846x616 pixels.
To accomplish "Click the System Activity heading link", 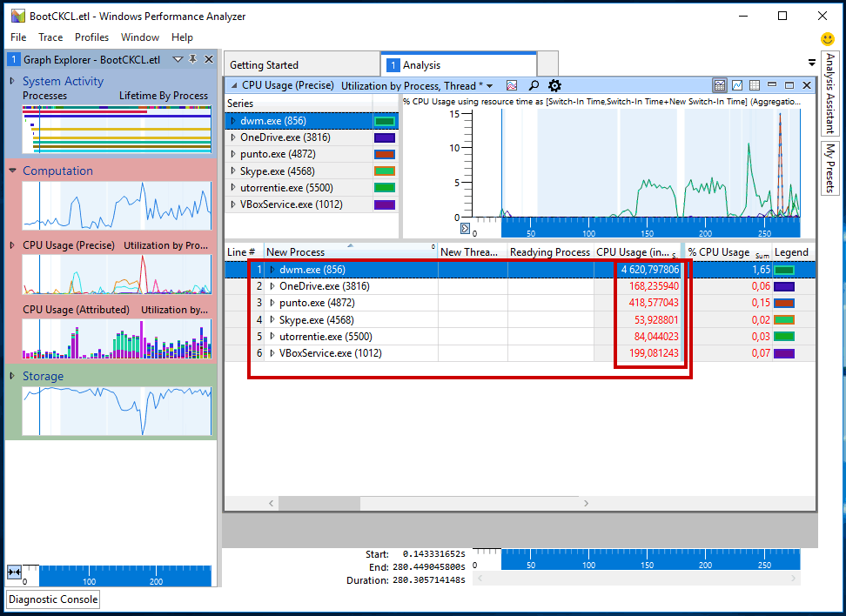I will 64,81.
